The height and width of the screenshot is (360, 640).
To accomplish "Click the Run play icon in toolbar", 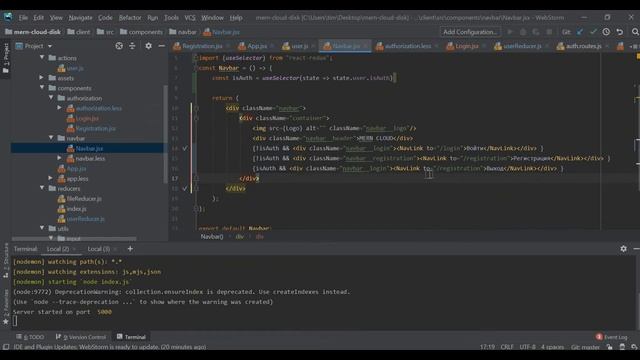I will (x=510, y=32).
